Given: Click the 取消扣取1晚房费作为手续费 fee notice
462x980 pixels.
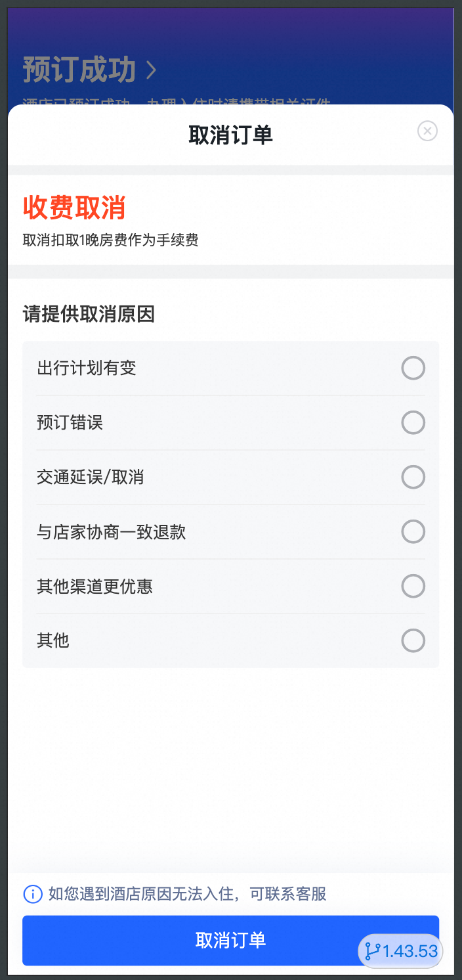Looking at the screenshot, I should pos(110,240).
